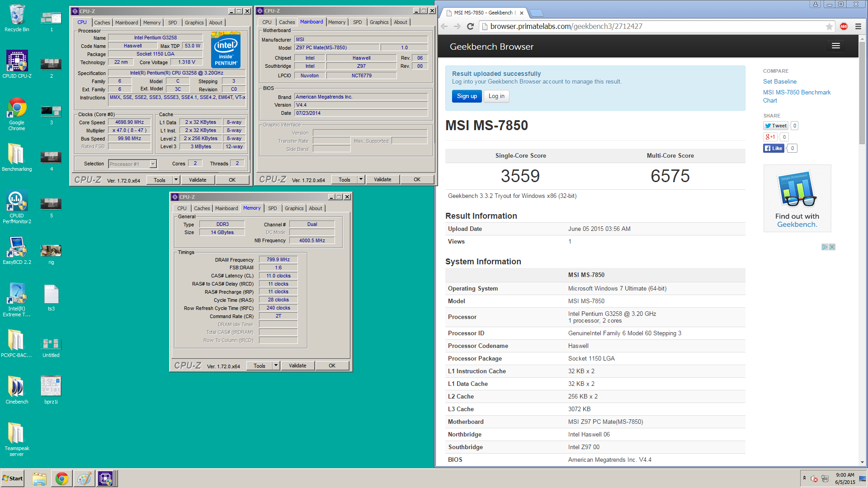Reload the Geekbench page
The image size is (868, 488).
[470, 26]
